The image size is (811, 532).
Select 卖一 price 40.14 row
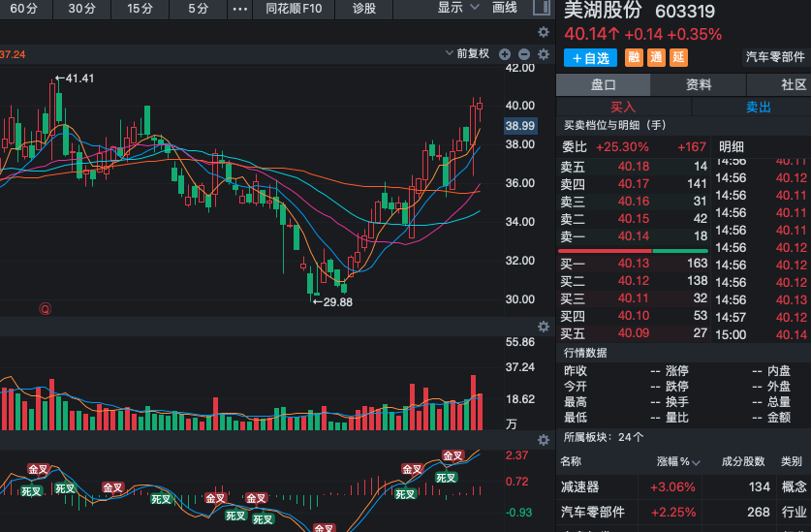coord(634,236)
